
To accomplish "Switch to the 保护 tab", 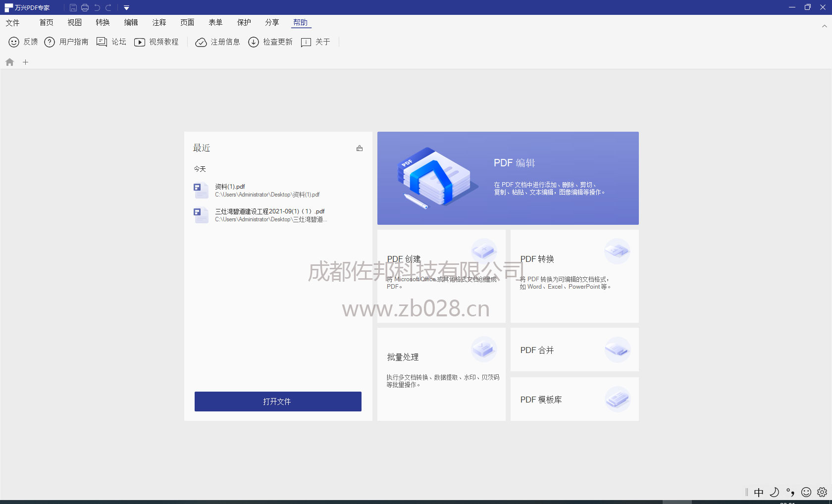I will [244, 23].
